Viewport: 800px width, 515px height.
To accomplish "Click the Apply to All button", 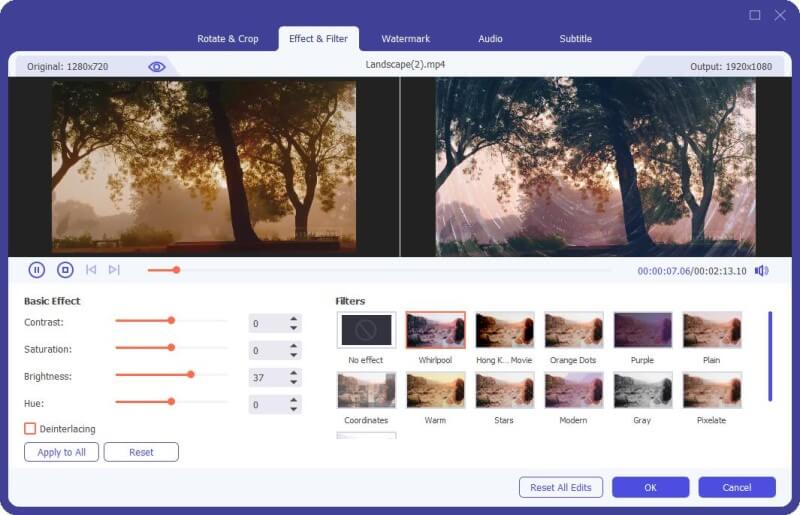I will pyautogui.click(x=61, y=452).
